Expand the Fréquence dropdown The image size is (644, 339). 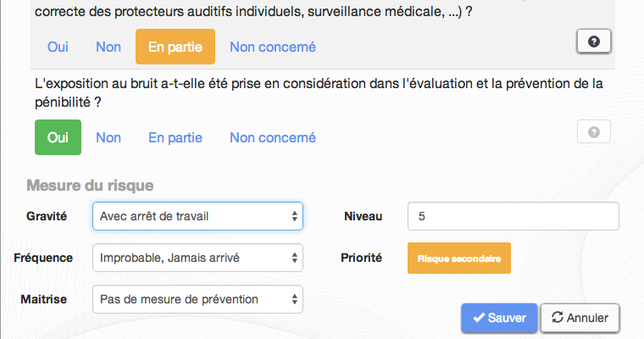pos(197,258)
